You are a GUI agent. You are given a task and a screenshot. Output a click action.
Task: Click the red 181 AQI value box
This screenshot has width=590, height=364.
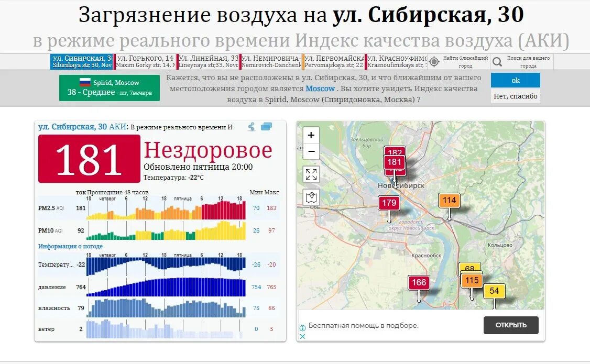tap(89, 159)
